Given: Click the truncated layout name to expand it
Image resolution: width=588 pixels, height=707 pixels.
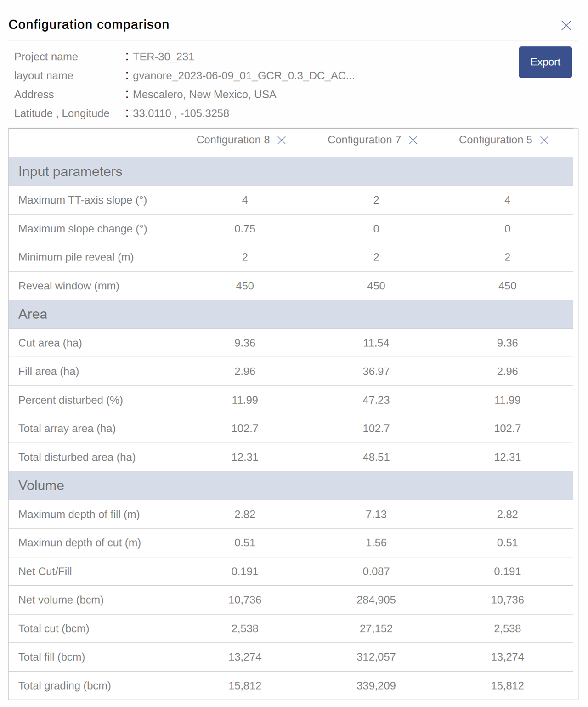Looking at the screenshot, I should pos(244,76).
